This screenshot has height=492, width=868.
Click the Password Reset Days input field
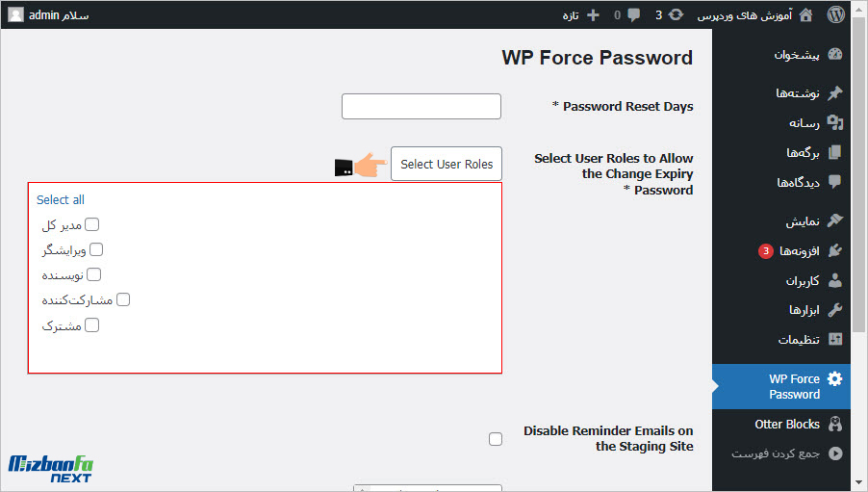pyautogui.click(x=421, y=106)
